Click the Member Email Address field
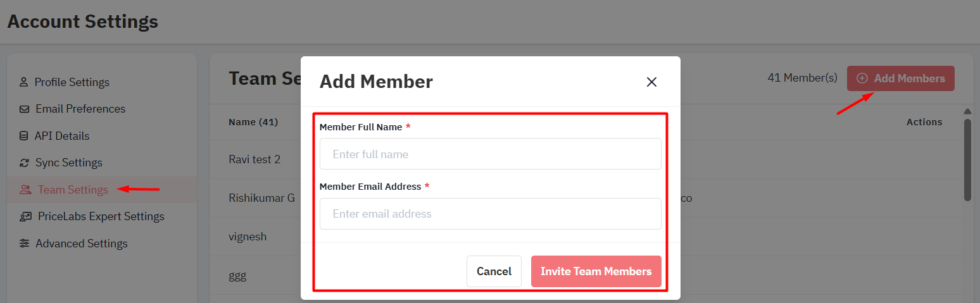This screenshot has width=980, height=303. point(490,214)
